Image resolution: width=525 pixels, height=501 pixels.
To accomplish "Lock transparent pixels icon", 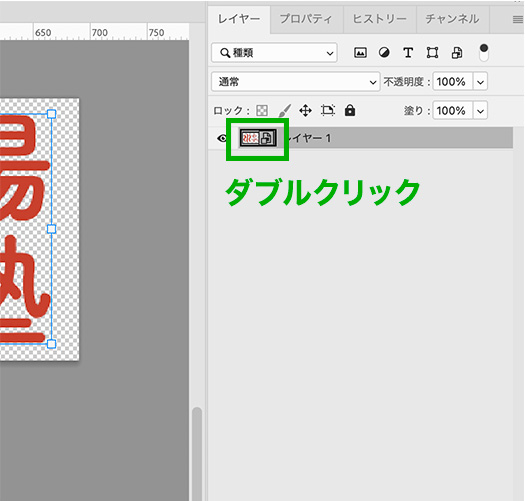I will point(262,111).
